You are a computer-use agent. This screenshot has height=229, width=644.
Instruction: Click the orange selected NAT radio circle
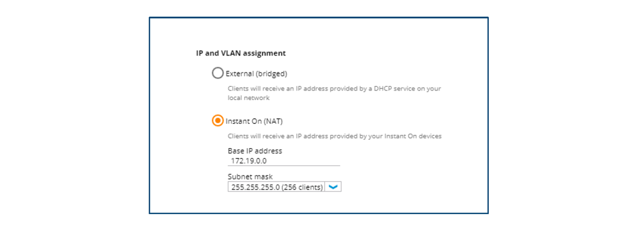point(218,121)
